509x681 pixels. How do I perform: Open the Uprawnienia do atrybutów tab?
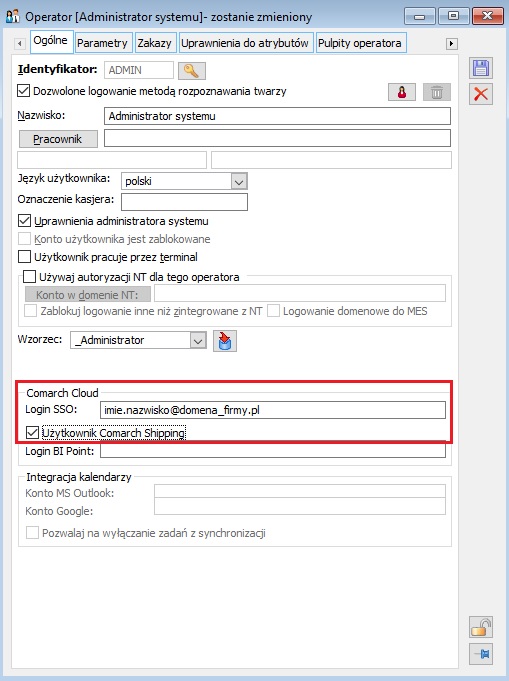click(245, 43)
